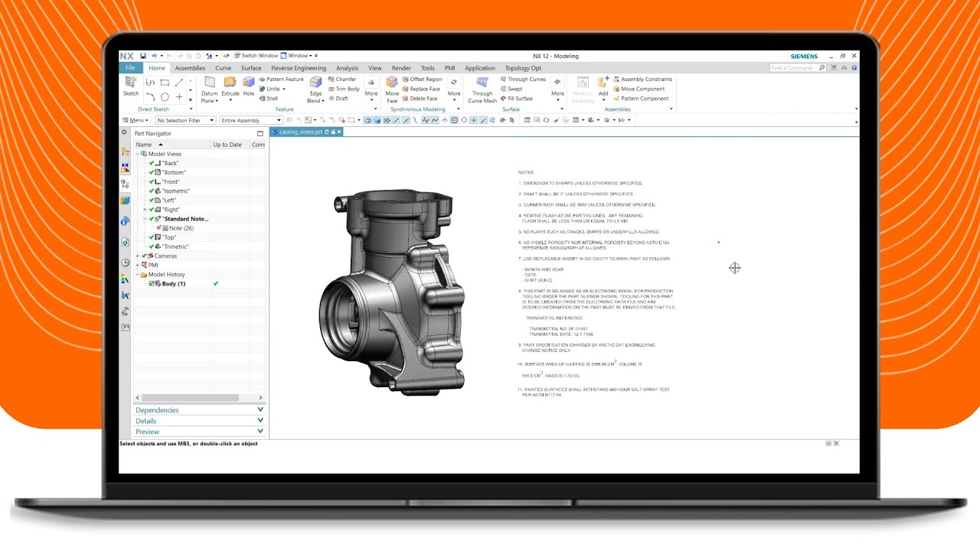The width and height of the screenshot is (980, 551).
Task: Click Fill Surface tool
Action: point(516,98)
